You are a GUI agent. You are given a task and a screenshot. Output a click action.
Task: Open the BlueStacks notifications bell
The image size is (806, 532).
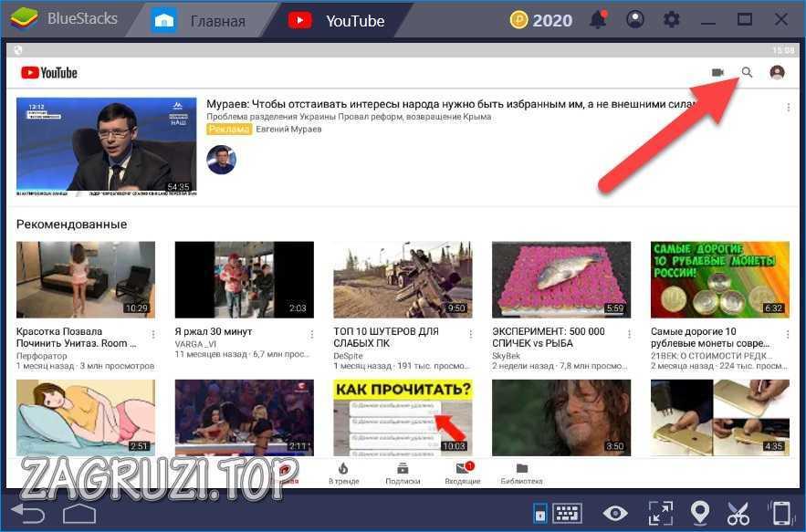[x=598, y=20]
